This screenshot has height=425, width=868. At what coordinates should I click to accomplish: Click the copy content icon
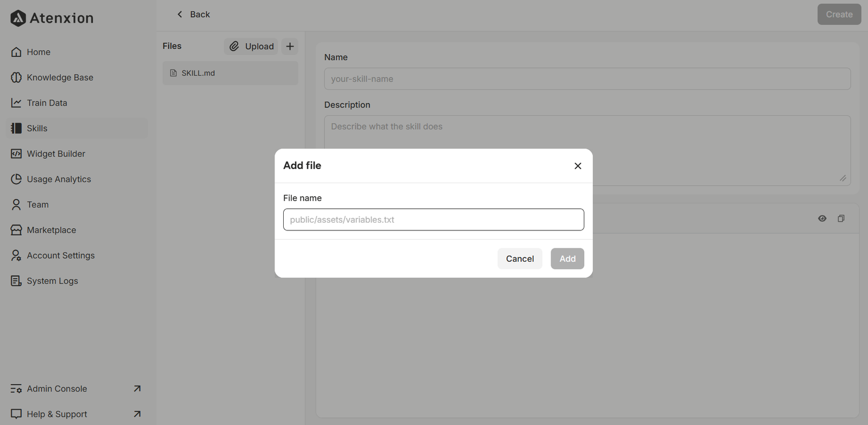point(841,218)
